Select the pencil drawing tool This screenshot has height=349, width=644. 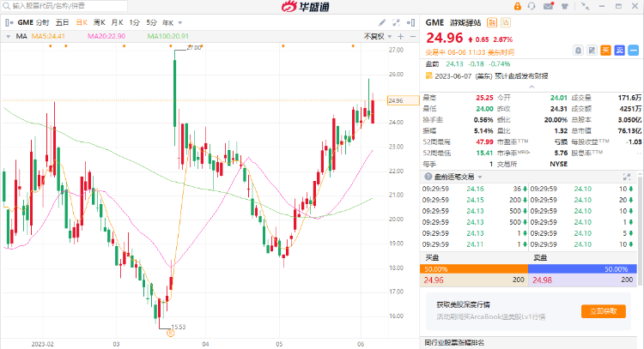click(382, 22)
